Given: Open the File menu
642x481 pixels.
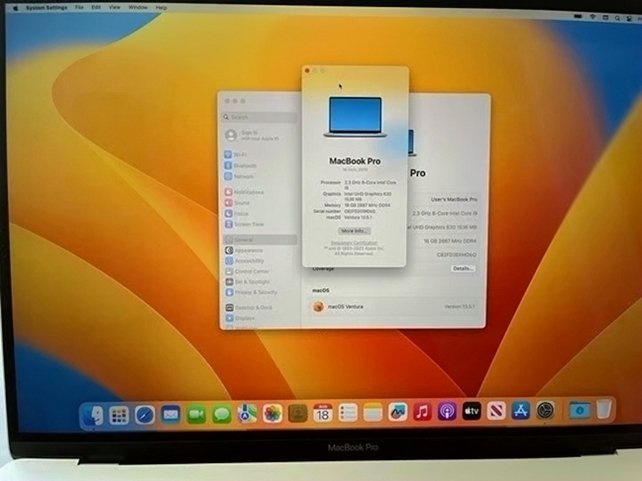Looking at the screenshot, I should [x=79, y=8].
